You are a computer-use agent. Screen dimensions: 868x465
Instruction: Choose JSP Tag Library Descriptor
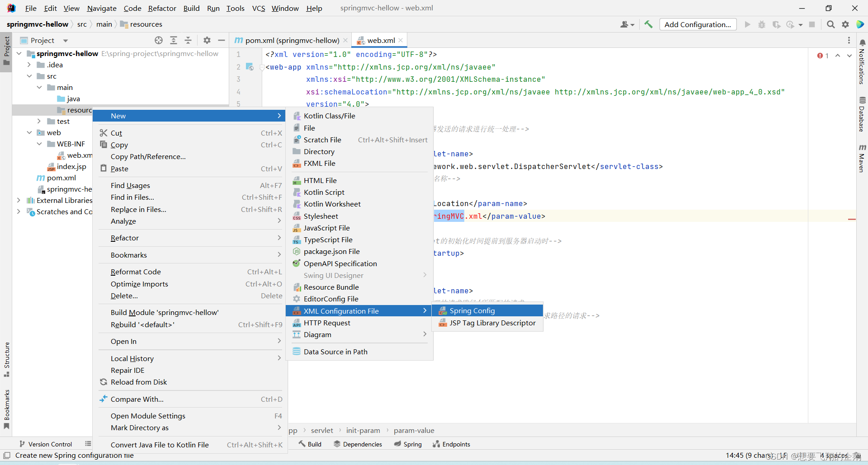tap(487, 323)
